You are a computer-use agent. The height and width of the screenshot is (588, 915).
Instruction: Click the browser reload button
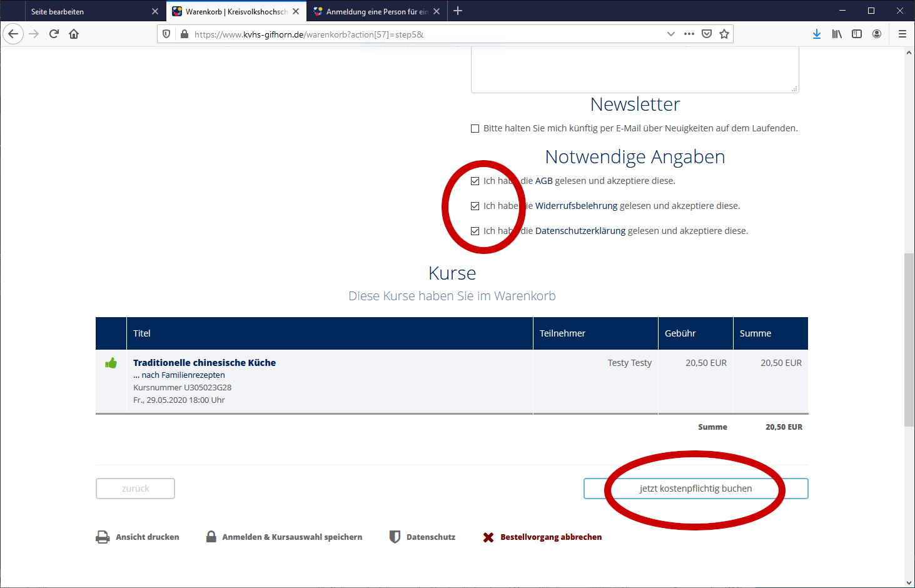click(54, 34)
